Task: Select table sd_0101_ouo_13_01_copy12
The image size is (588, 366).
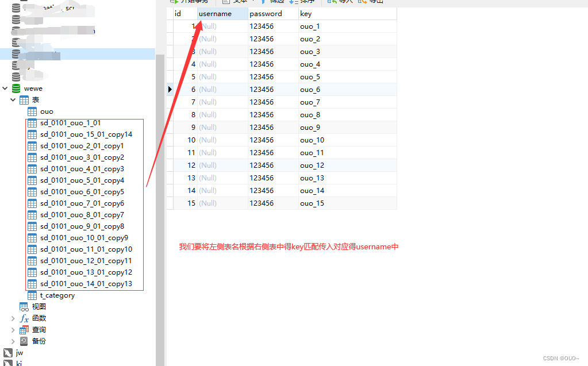Action: 86,272
